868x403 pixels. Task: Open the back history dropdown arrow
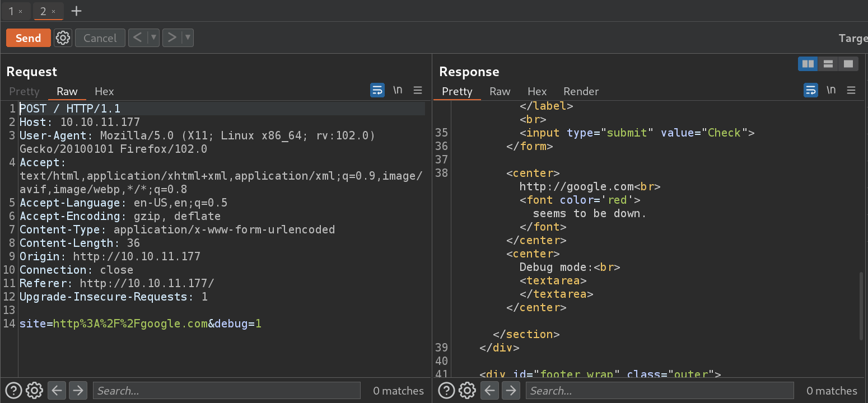pos(153,38)
